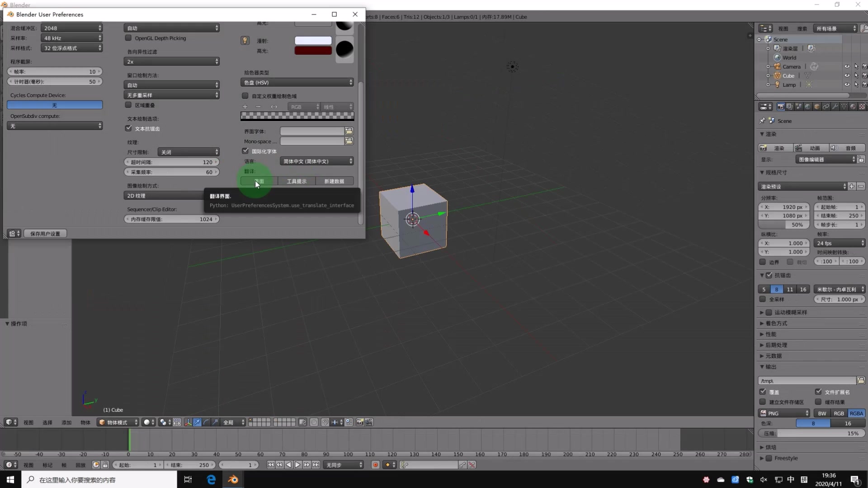The width and height of the screenshot is (868, 488).
Task: Open the Modifiers wrench tab icon
Action: point(835,107)
